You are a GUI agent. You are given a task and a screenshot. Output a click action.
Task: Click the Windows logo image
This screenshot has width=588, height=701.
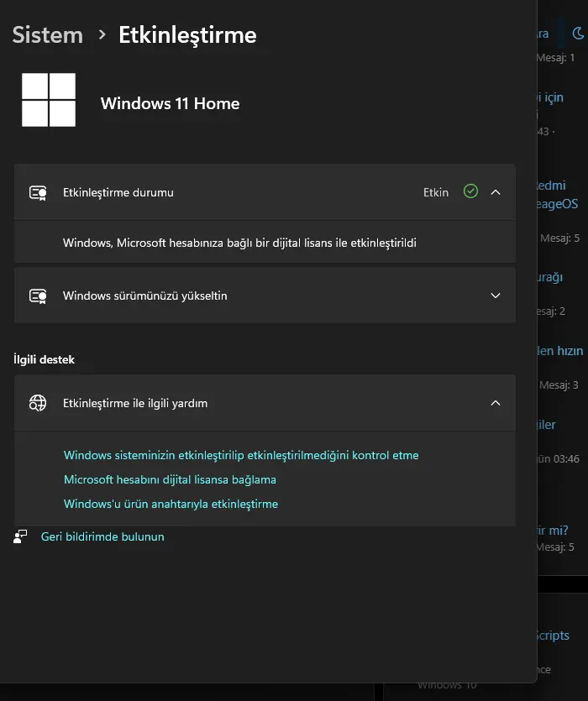coord(49,100)
